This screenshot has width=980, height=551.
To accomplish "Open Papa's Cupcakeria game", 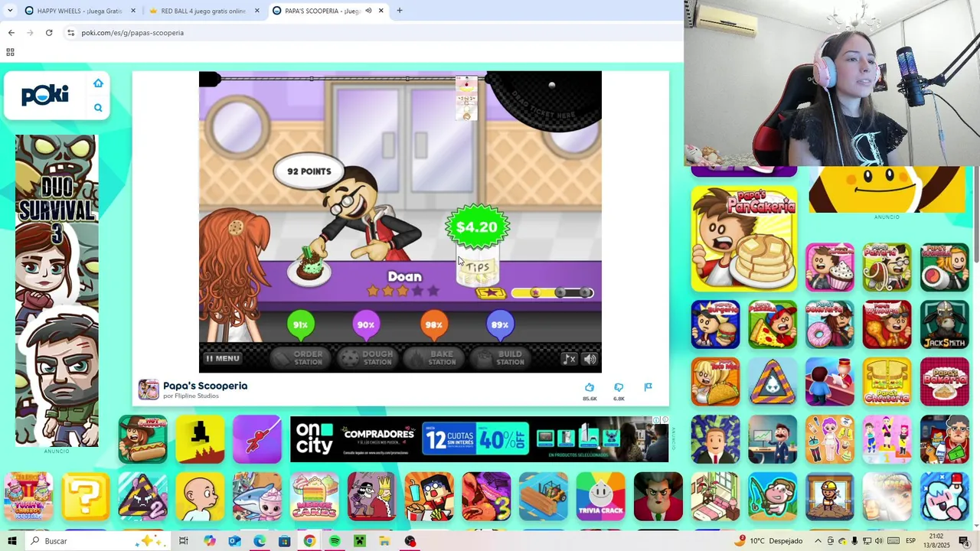I will click(830, 267).
